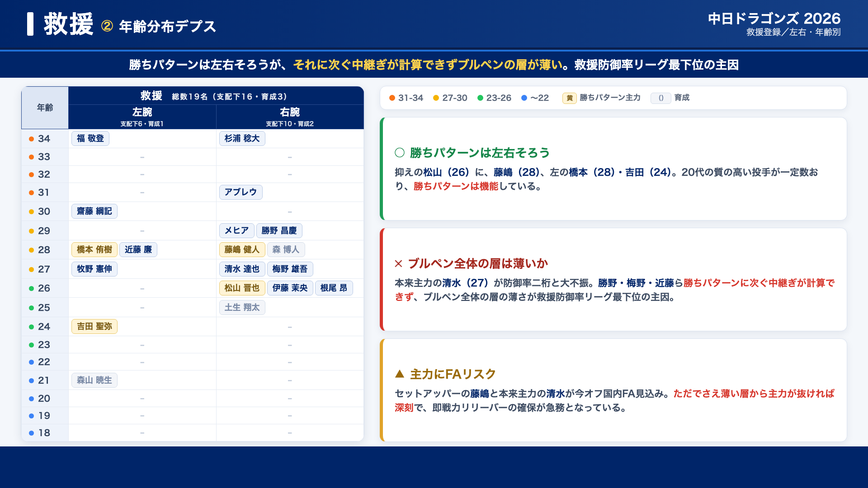Click the orange 31-34 legend dot
The width and height of the screenshot is (868, 488).
pyautogui.click(x=392, y=98)
